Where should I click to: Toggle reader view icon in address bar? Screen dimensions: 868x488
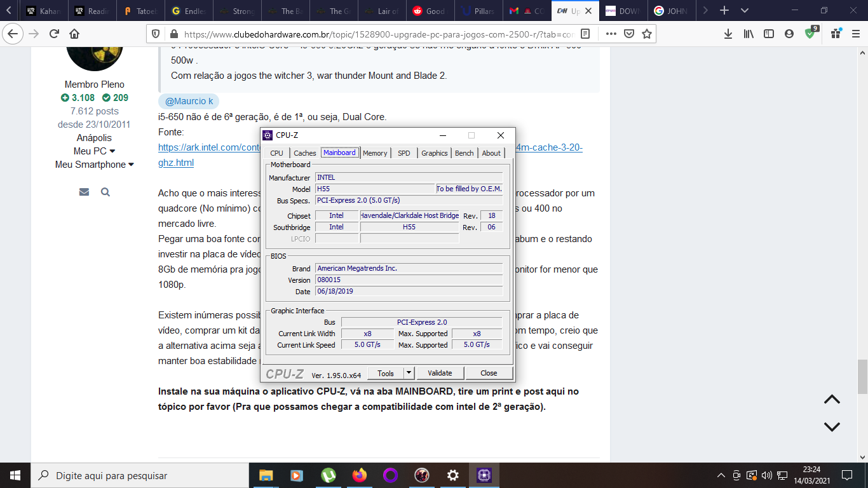pos(585,34)
